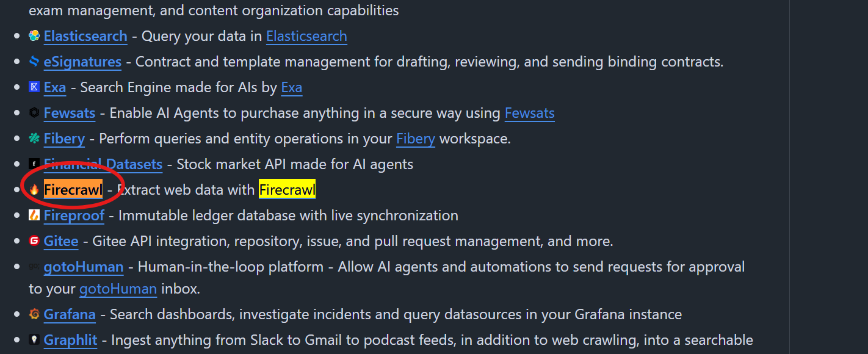Click the Financial Datasets logo icon
868x354 pixels.
pos(34,164)
